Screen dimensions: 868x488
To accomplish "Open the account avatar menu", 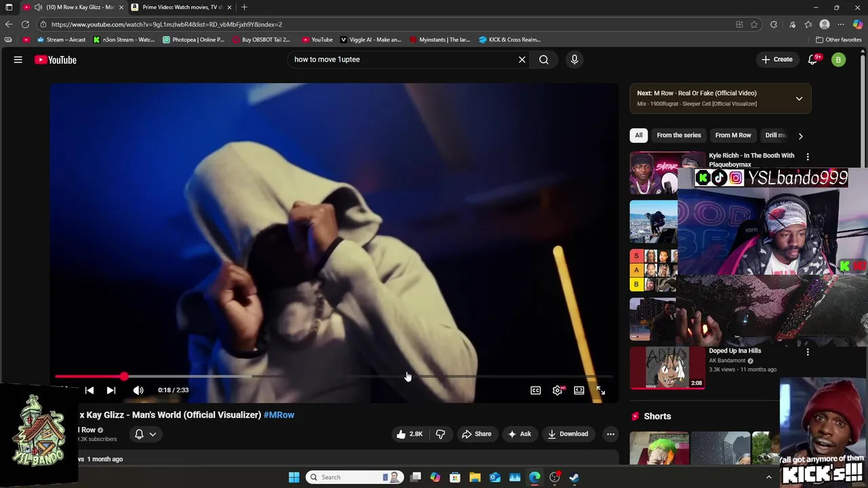I will tap(838, 60).
